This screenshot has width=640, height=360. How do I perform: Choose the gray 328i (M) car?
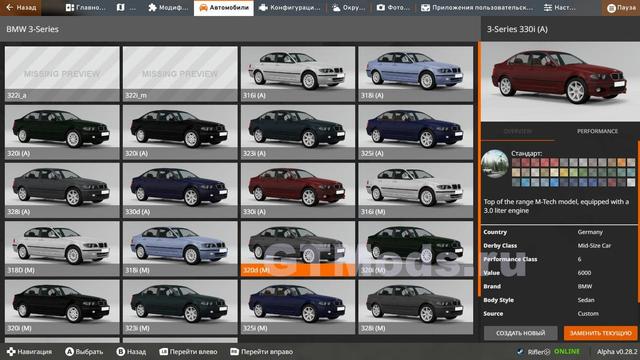coord(416,307)
